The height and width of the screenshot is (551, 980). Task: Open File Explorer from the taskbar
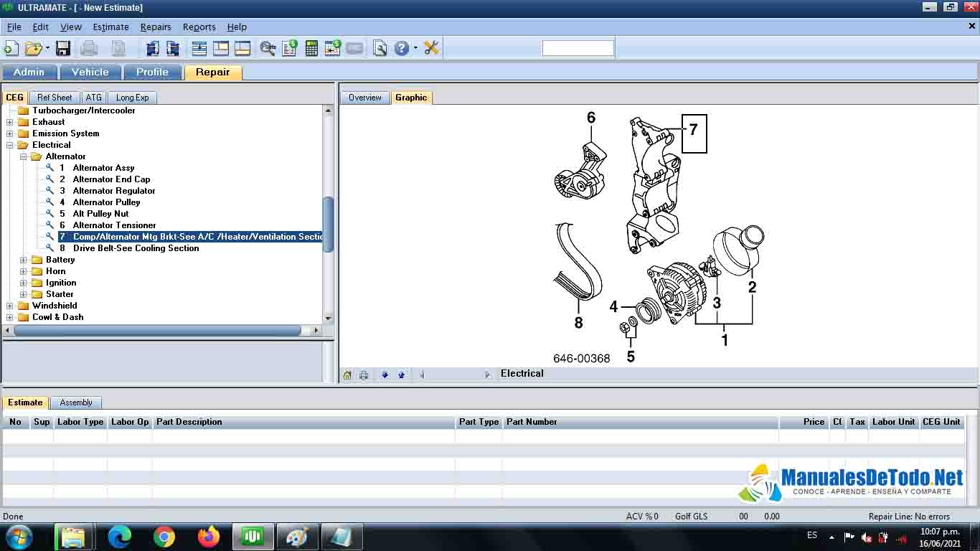click(x=73, y=536)
